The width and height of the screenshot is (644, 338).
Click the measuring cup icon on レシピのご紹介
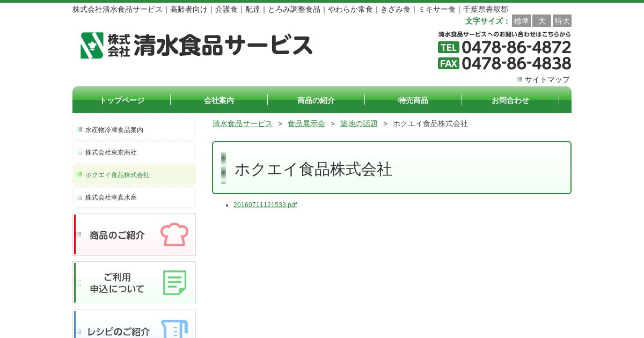[x=174, y=329]
